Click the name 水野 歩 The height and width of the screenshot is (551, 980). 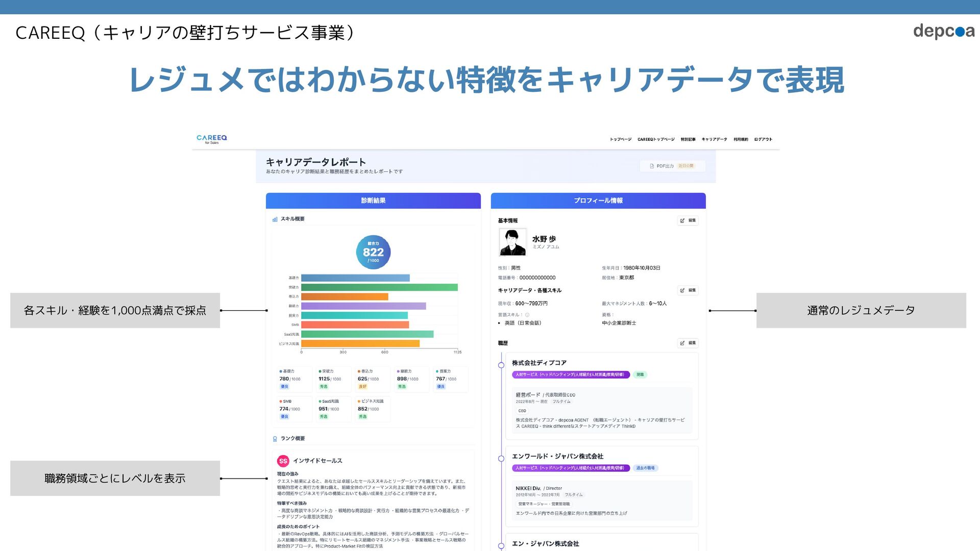click(544, 239)
